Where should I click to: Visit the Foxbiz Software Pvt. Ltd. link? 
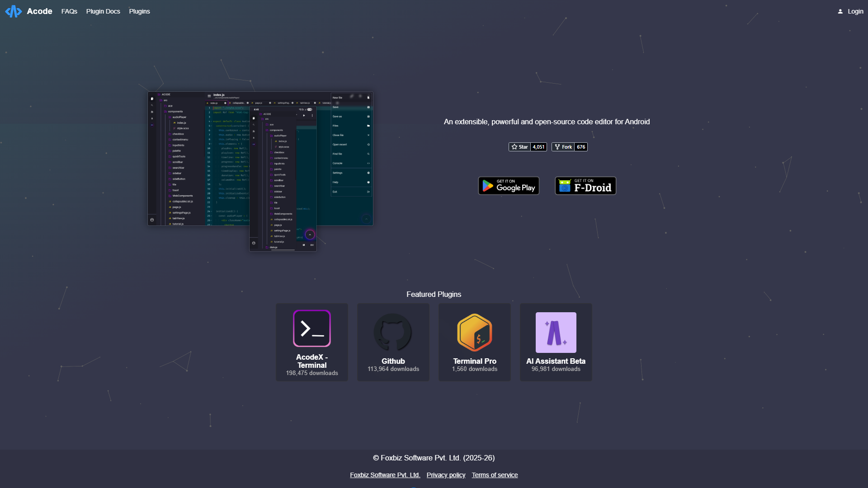[x=385, y=475]
